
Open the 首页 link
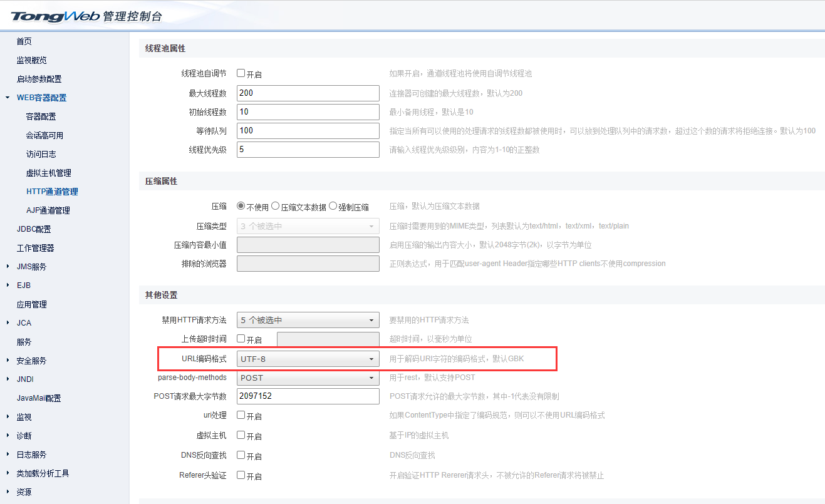point(23,41)
